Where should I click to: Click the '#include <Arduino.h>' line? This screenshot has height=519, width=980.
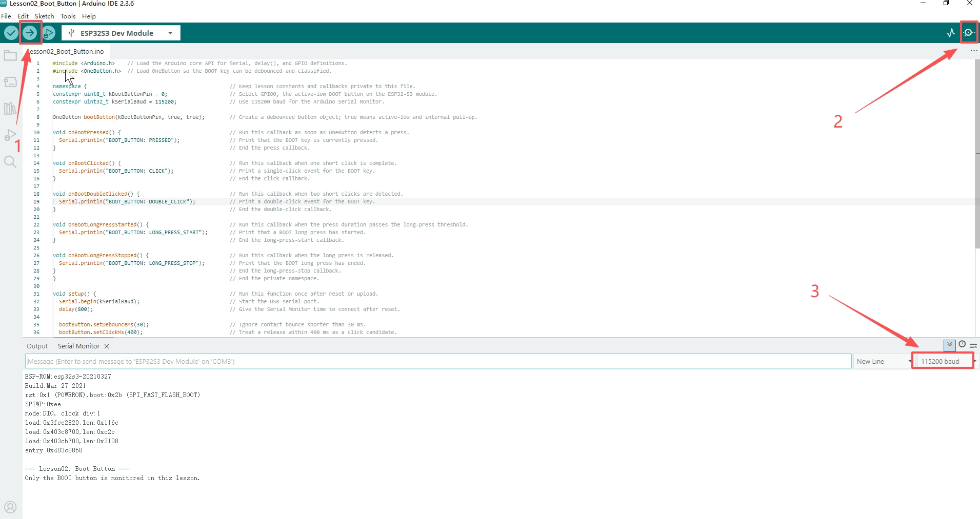(84, 64)
